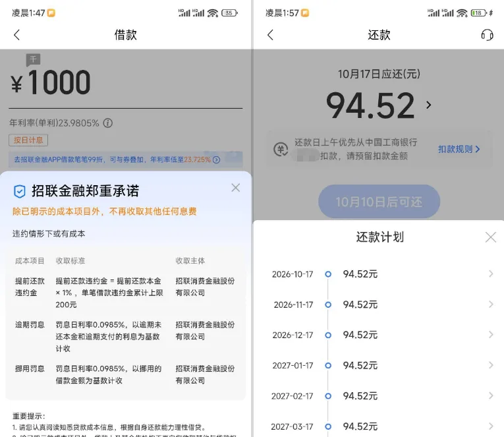Tap the WiFi icon on the 还款 screen
This screenshot has width=504, height=437.
click(x=462, y=13)
